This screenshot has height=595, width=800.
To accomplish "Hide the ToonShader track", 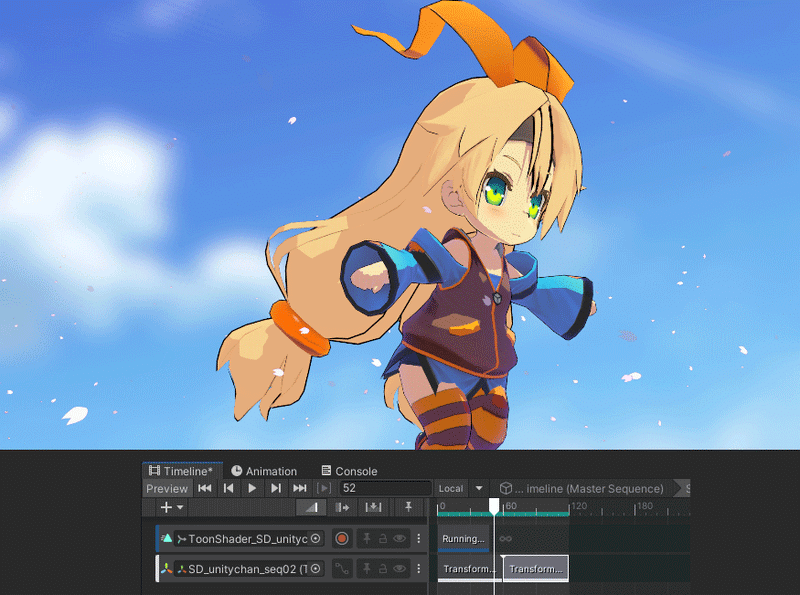I will pyautogui.click(x=399, y=538).
